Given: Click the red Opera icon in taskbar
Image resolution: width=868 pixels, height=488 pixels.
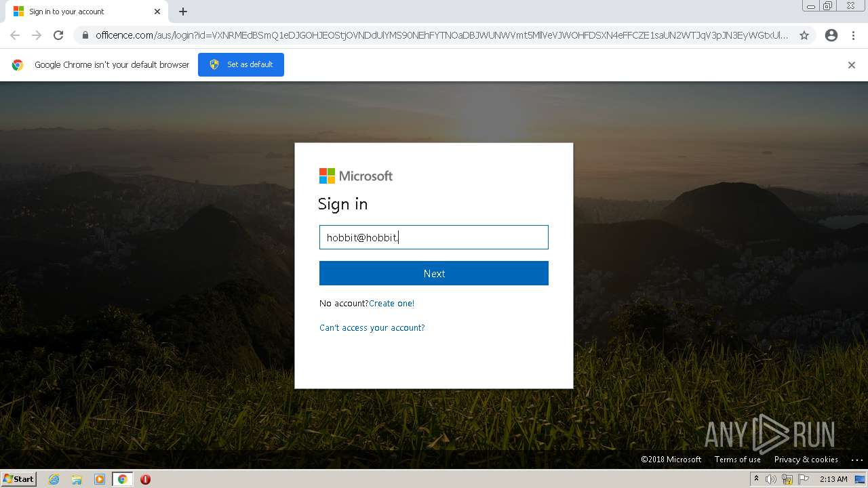Looking at the screenshot, I should pyautogui.click(x=145, y=479).
